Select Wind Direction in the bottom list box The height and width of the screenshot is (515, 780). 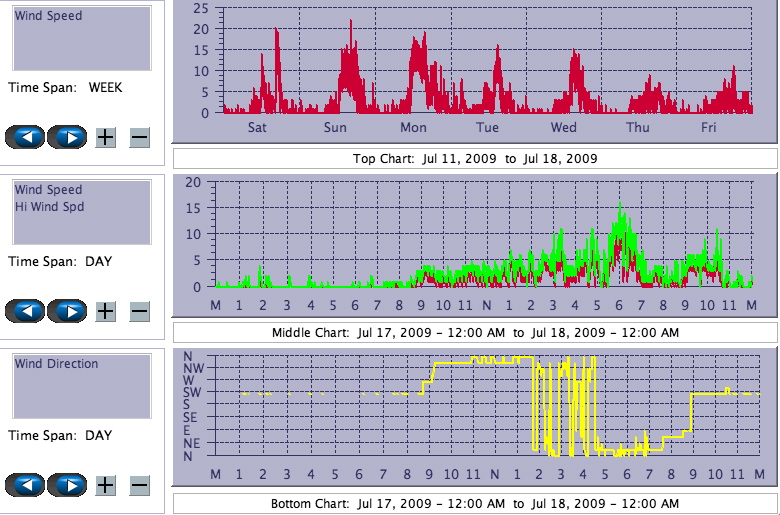tap(57, 364)
